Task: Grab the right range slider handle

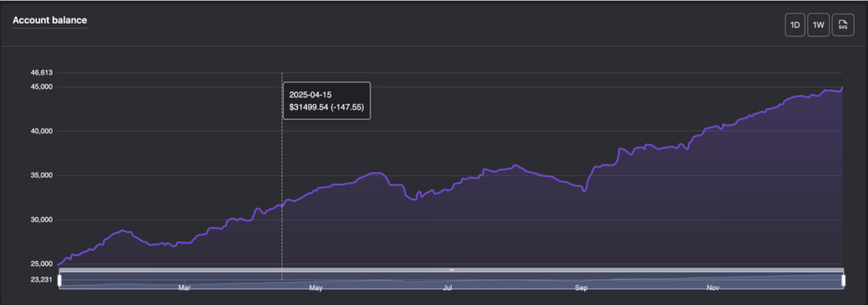Action: click(x=843, y=280)
